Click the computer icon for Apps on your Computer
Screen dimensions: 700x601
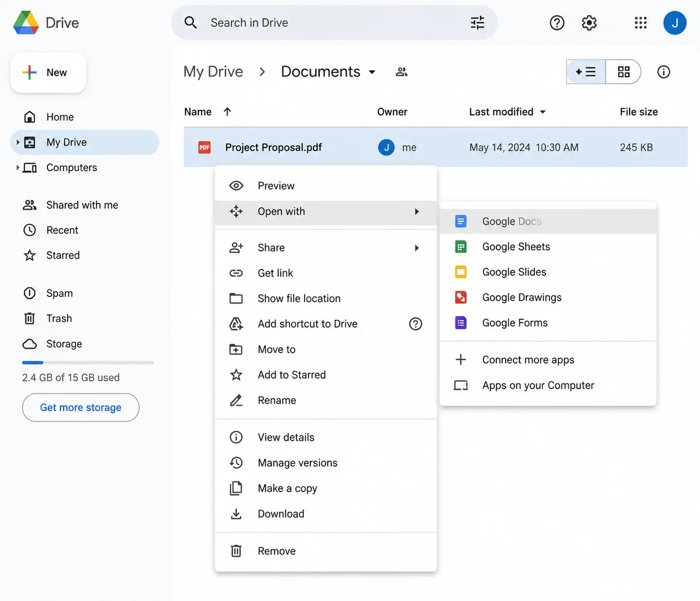click(x=460, y=385)
